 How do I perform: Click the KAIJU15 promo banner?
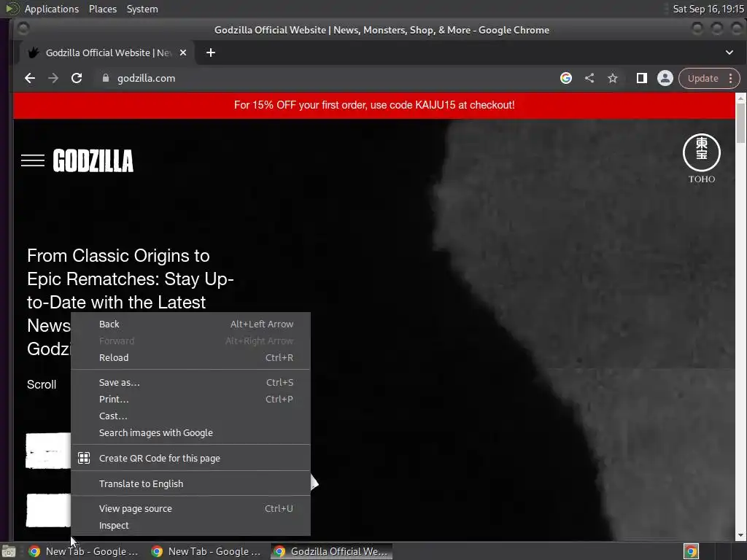pyautogui.click(x=374, y=105)
